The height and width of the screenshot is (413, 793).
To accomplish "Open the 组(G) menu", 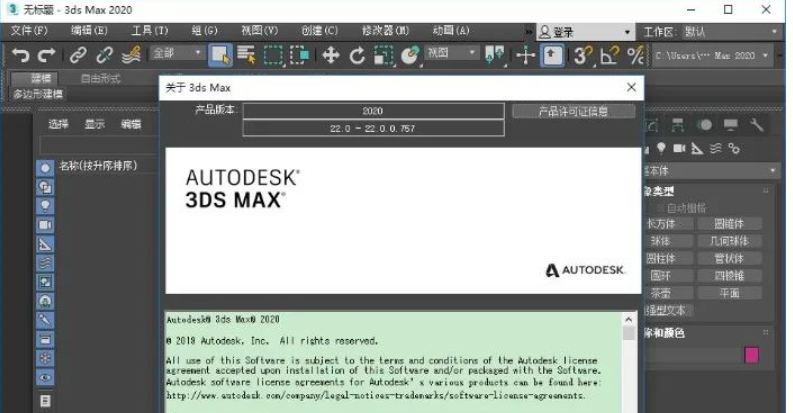I will coord(204,30).
